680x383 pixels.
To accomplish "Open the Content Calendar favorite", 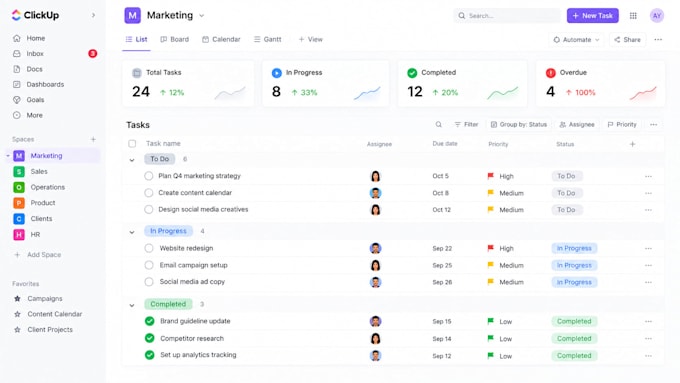I will pos(55,314).
